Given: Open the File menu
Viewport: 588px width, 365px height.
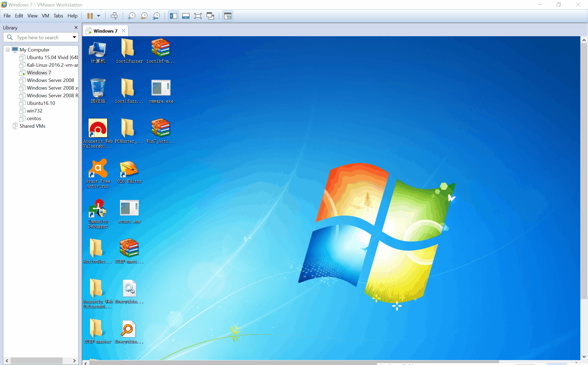Looking at the screenshot, I should point(7,16).
